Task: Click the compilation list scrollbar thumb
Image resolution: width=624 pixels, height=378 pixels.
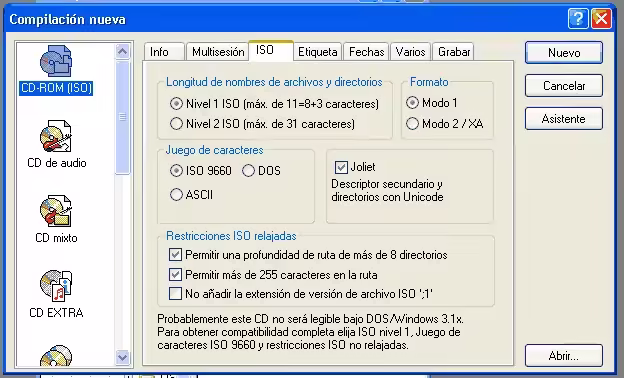Action: 123,117
